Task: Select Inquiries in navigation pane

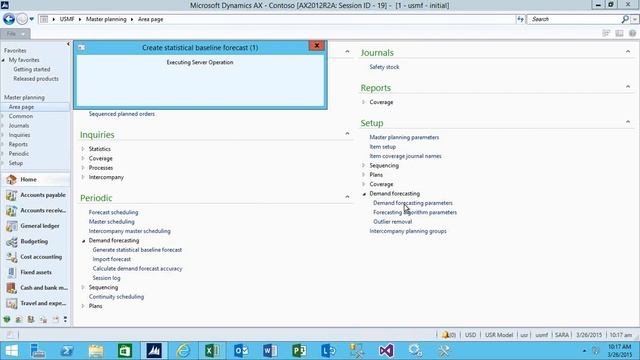Action: [x=19, y=135]
